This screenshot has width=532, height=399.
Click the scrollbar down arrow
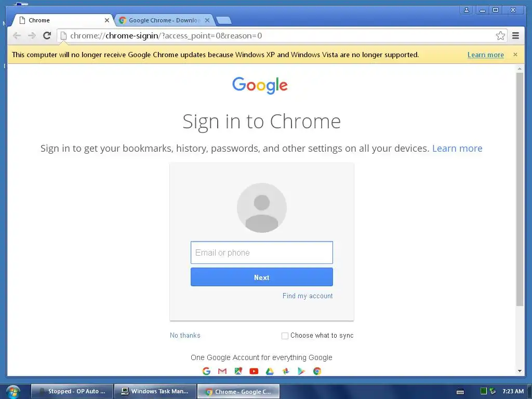point(520,371)
